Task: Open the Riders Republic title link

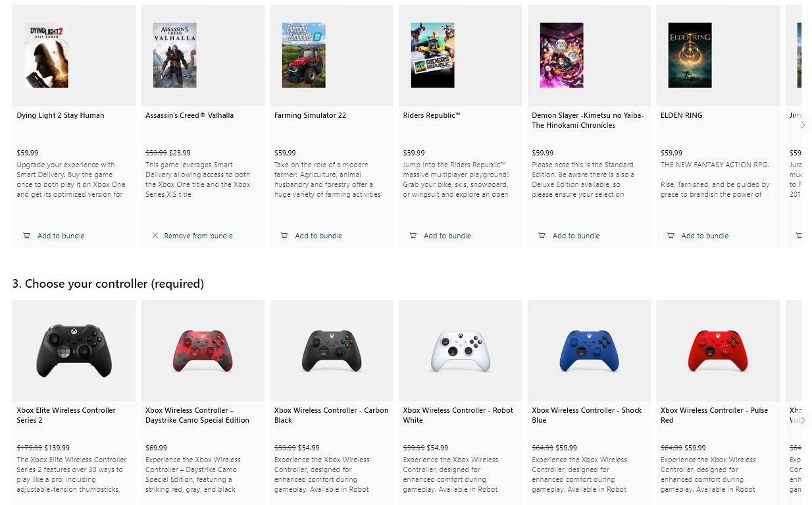Action: [x=432, y=115]
